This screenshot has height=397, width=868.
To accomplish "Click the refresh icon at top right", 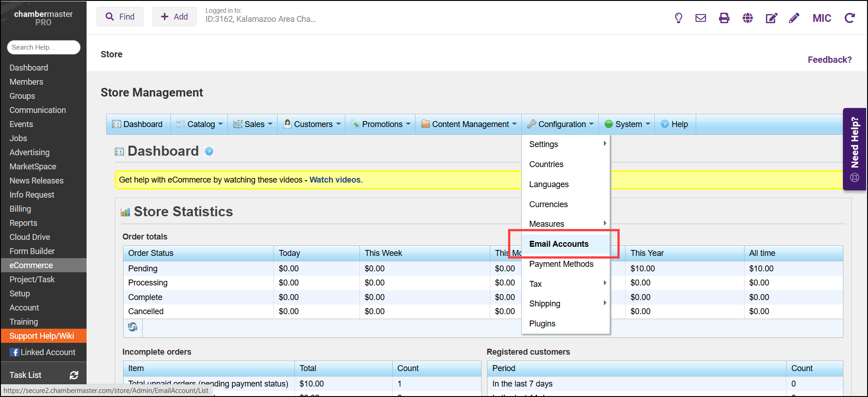I will tap(849, 18).
